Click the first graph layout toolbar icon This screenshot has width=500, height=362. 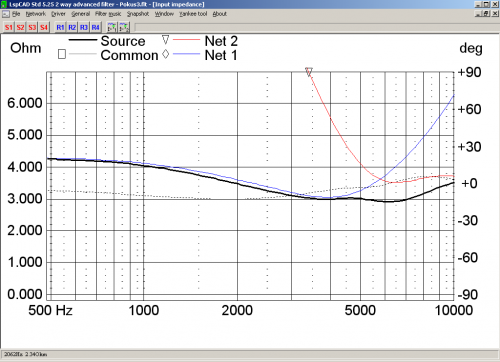tap(112, 27)
